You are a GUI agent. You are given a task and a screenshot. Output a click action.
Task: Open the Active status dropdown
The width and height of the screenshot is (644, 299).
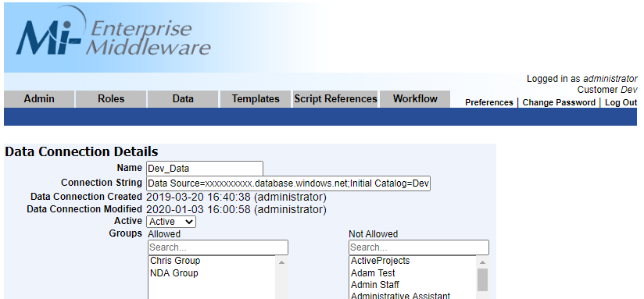pos(171,222)
